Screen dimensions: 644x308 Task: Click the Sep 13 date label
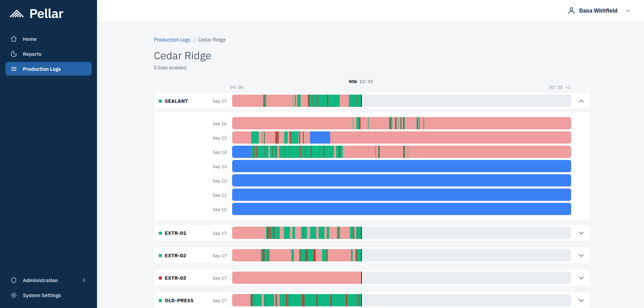coord(220,166)
